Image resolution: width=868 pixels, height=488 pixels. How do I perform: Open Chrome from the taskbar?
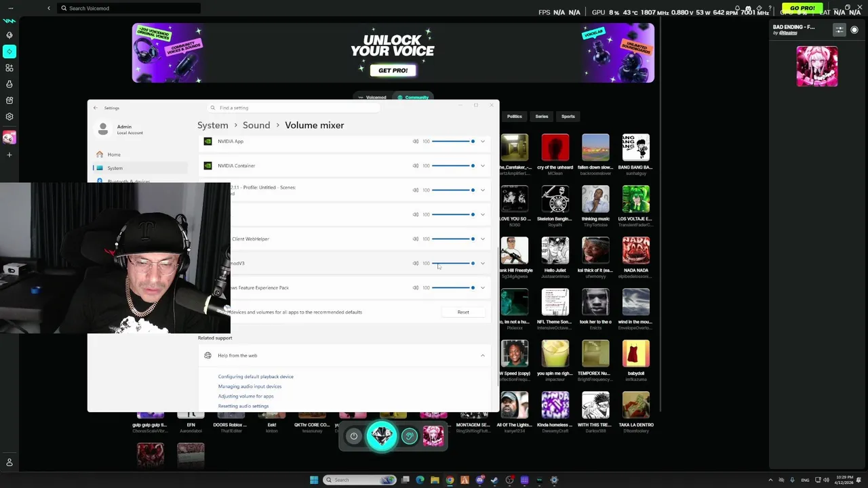[450, 480]
